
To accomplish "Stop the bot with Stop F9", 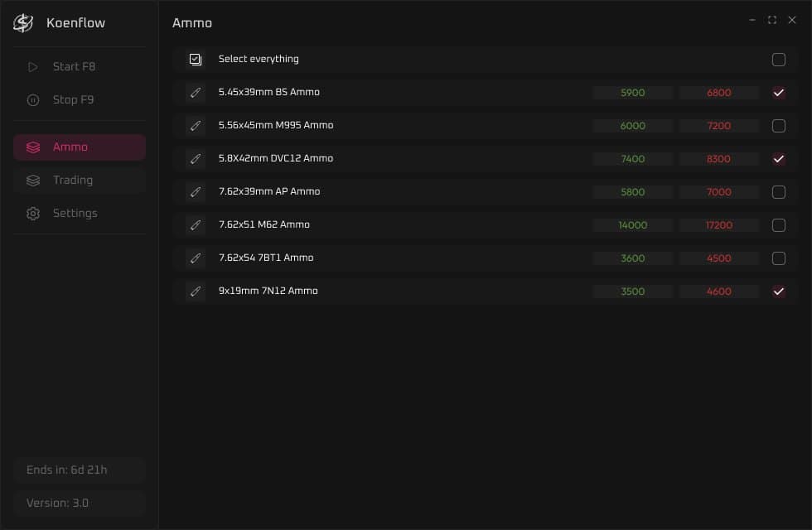I will 80,100.
